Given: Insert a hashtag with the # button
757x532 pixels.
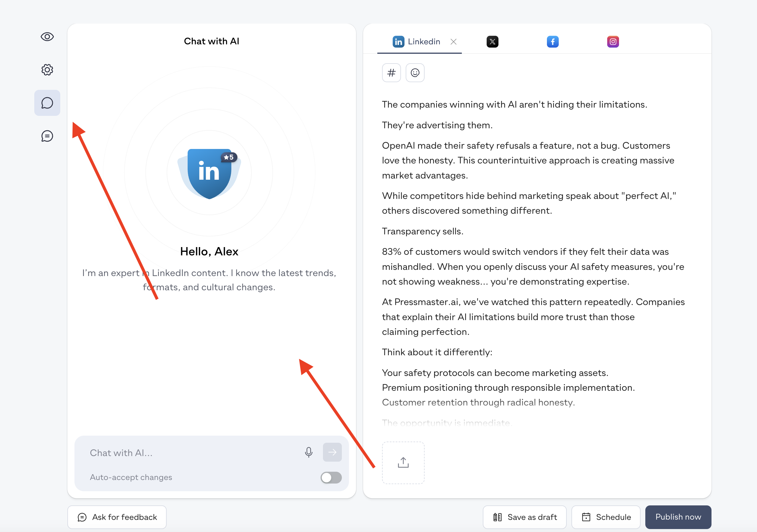Looking at the screenshot, I should (x=392, y=73).
